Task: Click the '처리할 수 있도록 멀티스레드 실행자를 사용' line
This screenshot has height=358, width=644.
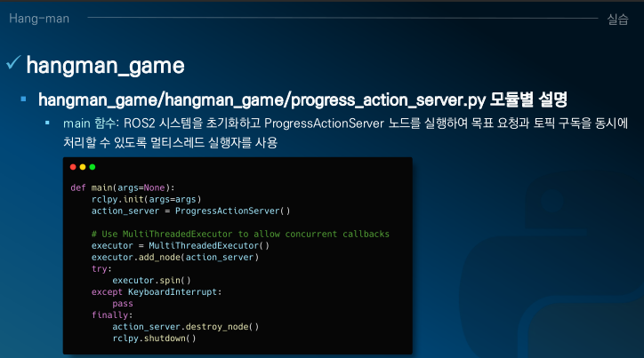Action: click(x=171, y=143)
